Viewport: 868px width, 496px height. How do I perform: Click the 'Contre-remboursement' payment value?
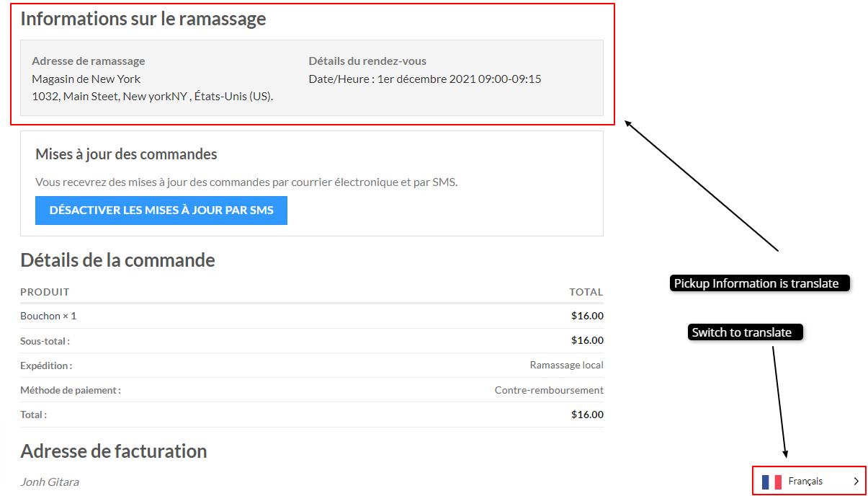(549, 390)
